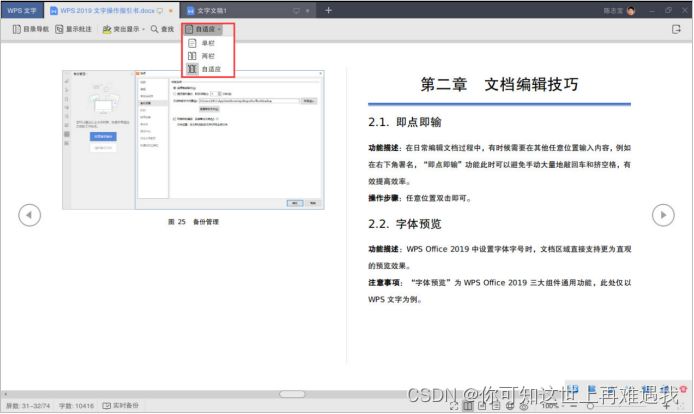The height and width of the screenshot is (414, 694).
Task: Click the 2.2. 字体预览 heading
Action: point(405,224)
